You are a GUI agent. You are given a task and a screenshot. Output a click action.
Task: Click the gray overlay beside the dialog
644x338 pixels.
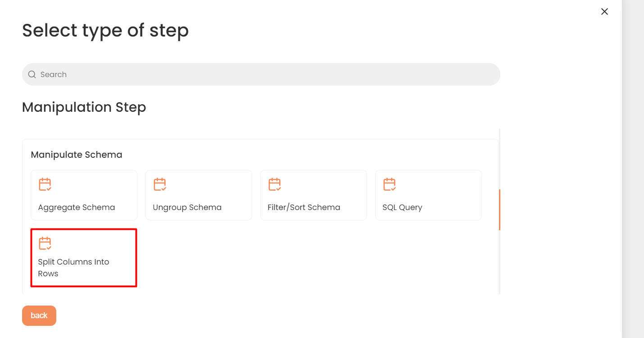click(x=633, y=169)
